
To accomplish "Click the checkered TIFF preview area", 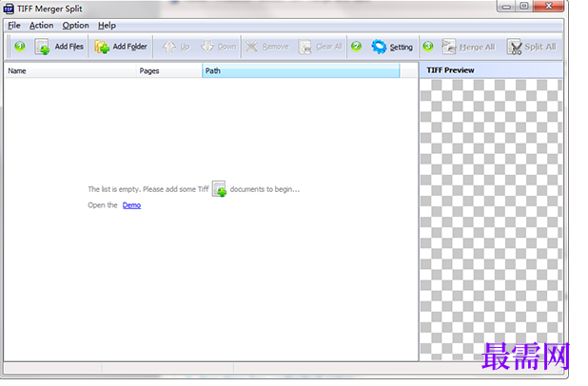I will click(x=491, y=220).
